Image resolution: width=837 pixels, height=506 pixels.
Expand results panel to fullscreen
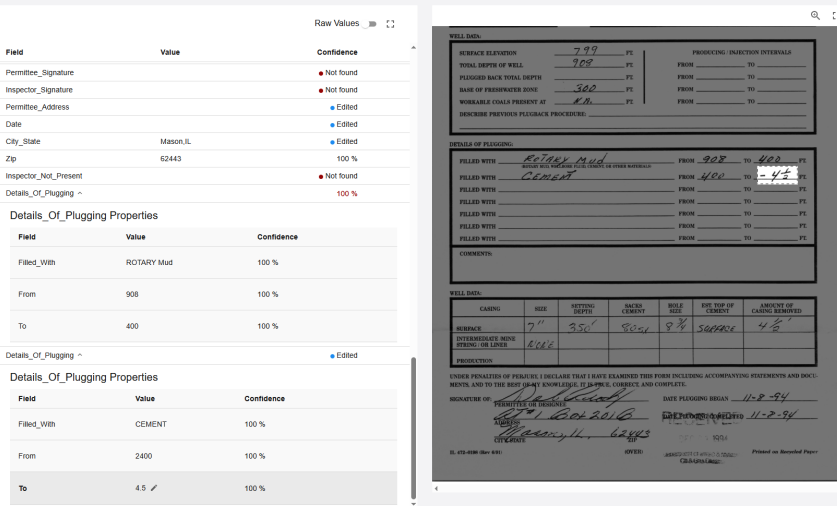(391, 24)
